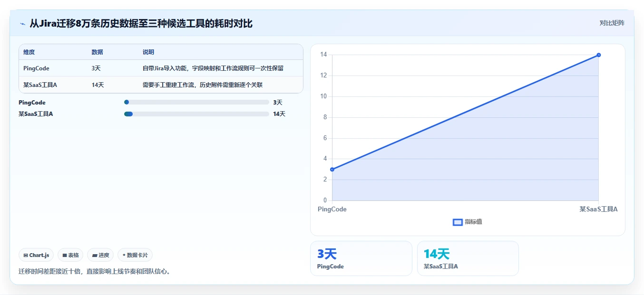
Task: Open the 14天 某SaaS工具A data card
Action: [x=468, y=258]
